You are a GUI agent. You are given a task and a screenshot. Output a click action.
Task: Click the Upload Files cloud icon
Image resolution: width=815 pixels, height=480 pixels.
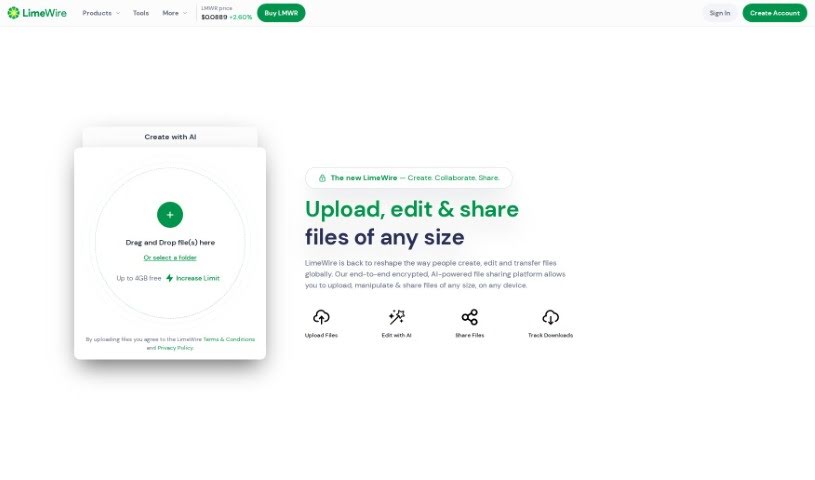pyautogui.click(x=321, y=317)
